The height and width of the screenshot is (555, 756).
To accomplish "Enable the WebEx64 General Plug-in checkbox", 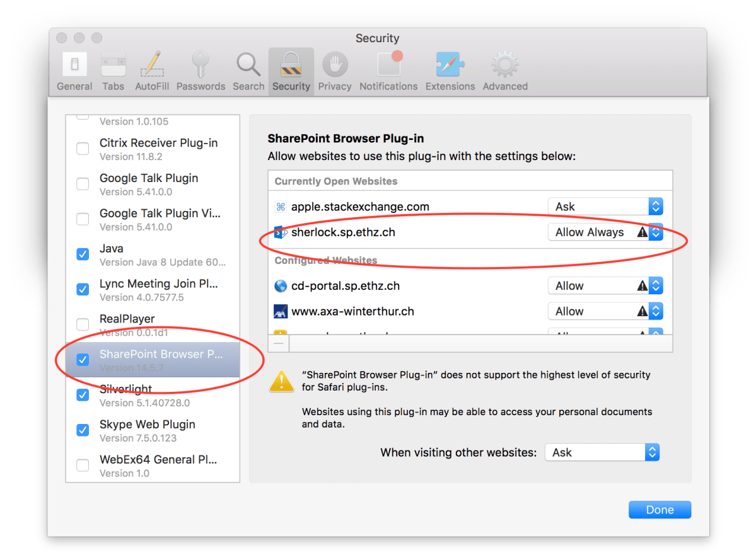I will 83,465.
